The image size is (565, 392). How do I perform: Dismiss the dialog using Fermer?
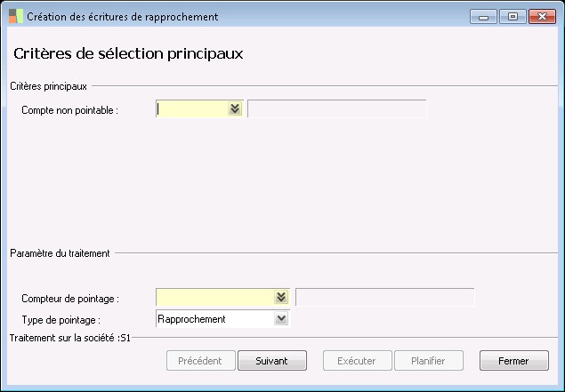(x=513, y=361)
